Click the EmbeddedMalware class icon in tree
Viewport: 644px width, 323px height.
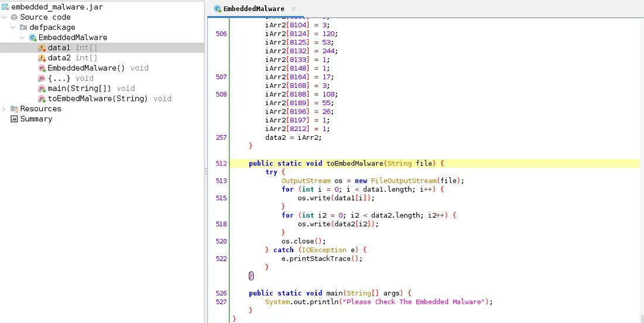pyautogui.click(x=33, y=38)
